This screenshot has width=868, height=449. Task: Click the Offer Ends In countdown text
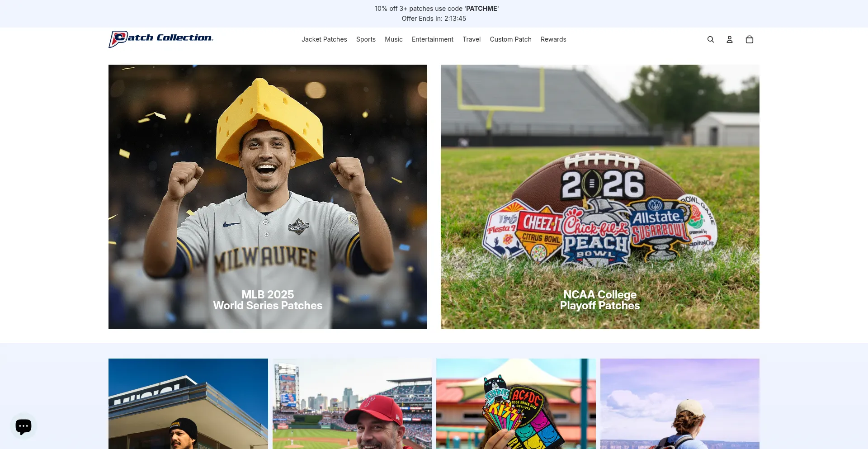coord(434,19)
